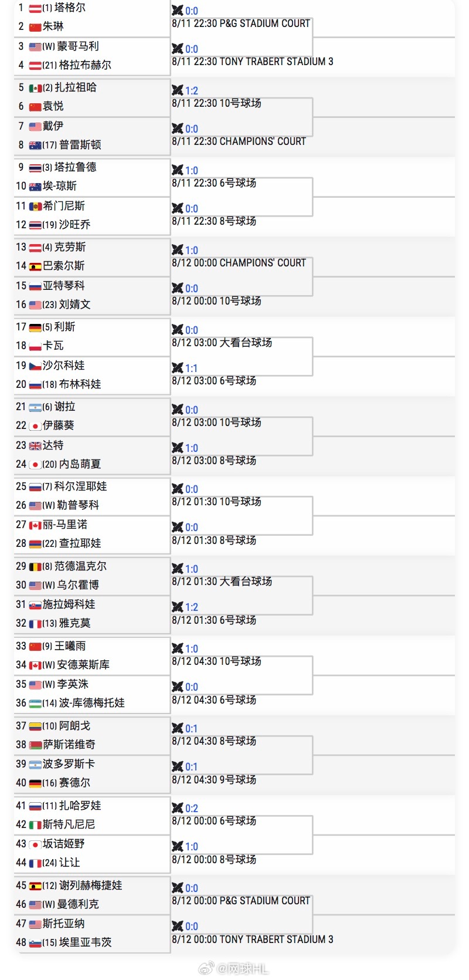Image resolution: width=469 pixels, height=980 pixels.
Task: Click head-to-head icon for 施拉姆科娃 vs 雅克莫
Action: tap(178, 607)
